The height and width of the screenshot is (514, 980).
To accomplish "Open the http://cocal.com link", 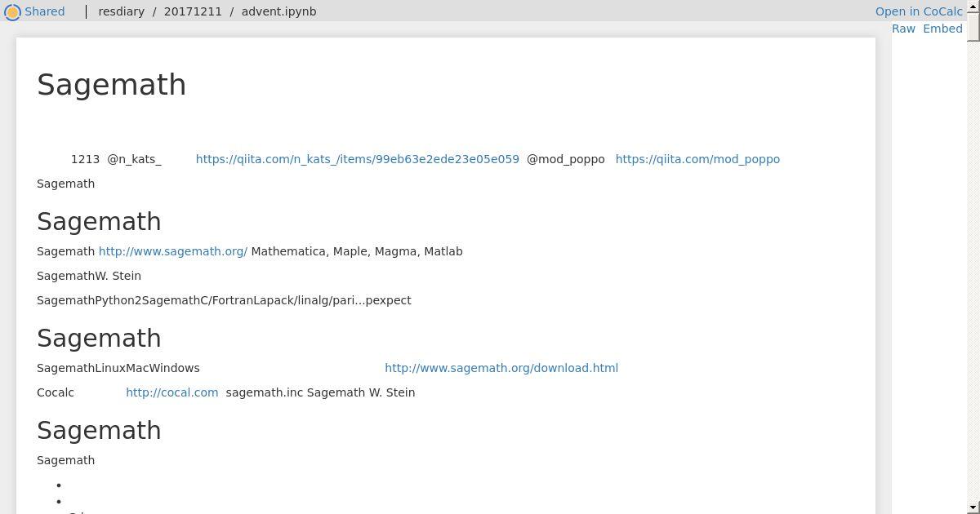I will [171, 392].
